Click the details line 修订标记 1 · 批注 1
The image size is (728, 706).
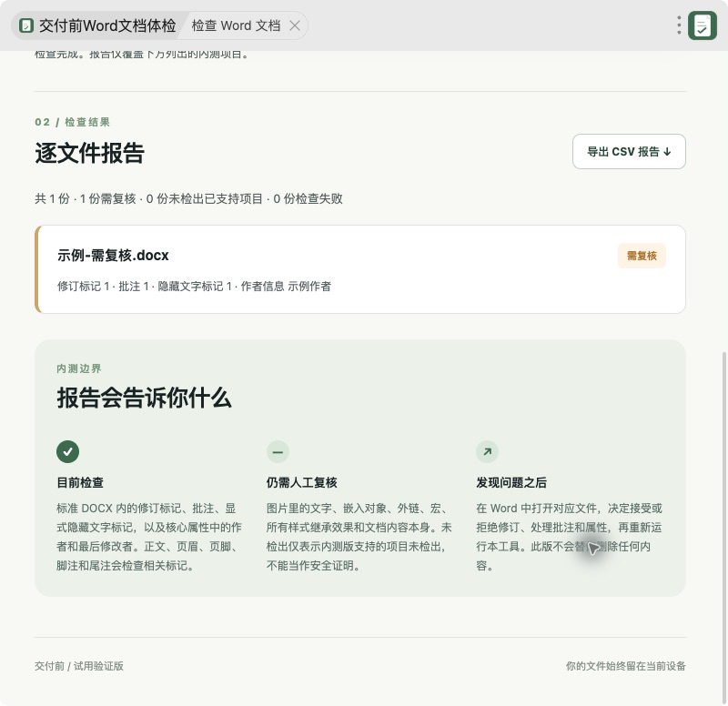click(x=194, y=287)
